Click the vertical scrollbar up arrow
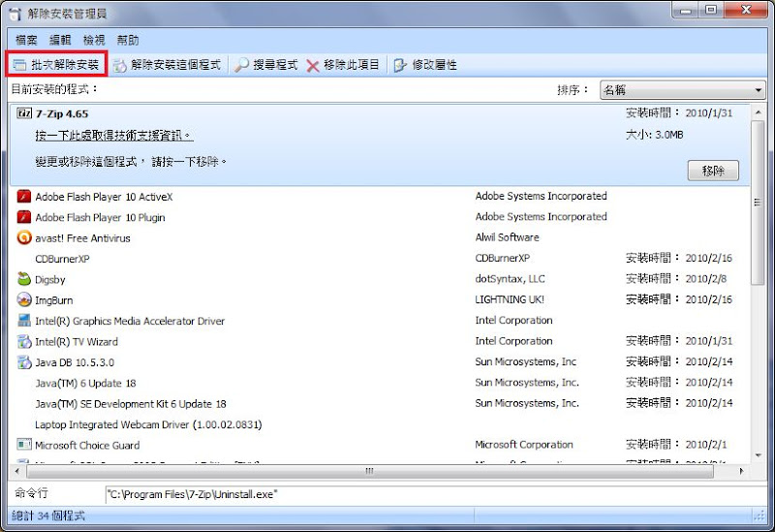Image resolution: width=775 pixels, height=532 pixels. (x=759, y=112)
